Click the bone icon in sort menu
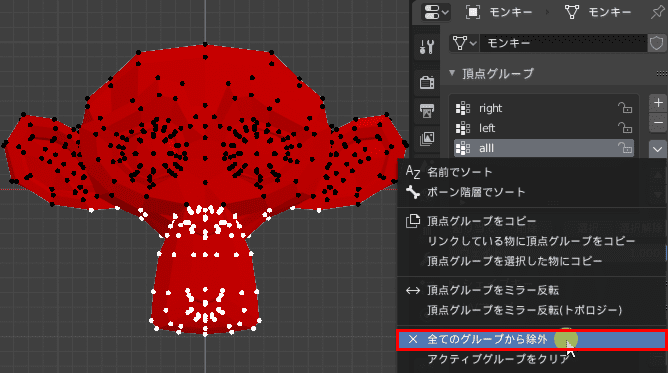 pos(413,192)
